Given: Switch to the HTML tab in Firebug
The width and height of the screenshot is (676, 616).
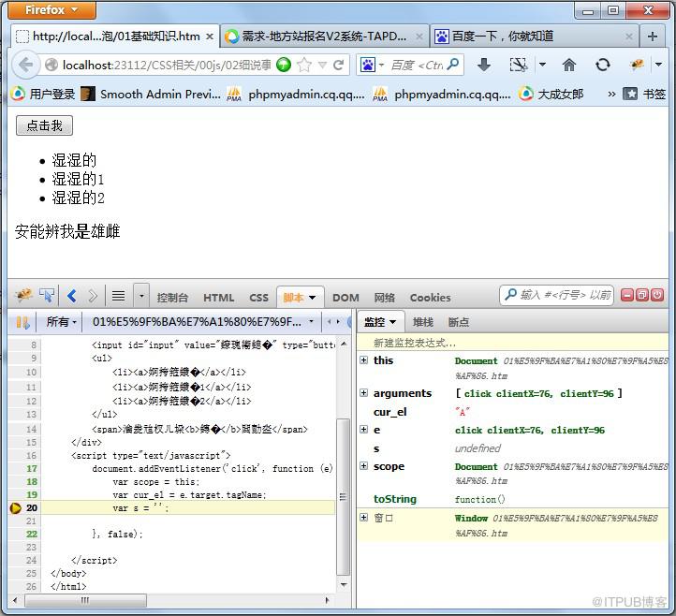Looking at the screenshot, I should click(218, 298).
